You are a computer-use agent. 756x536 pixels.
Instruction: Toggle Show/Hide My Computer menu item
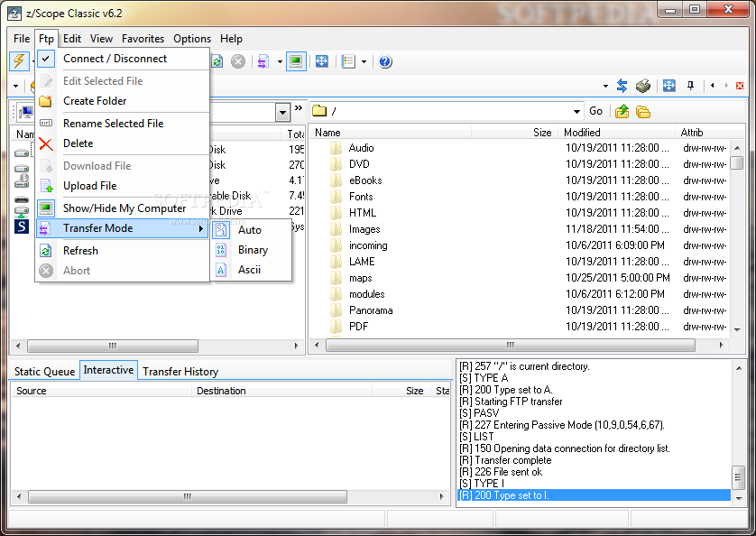point(123,208)
